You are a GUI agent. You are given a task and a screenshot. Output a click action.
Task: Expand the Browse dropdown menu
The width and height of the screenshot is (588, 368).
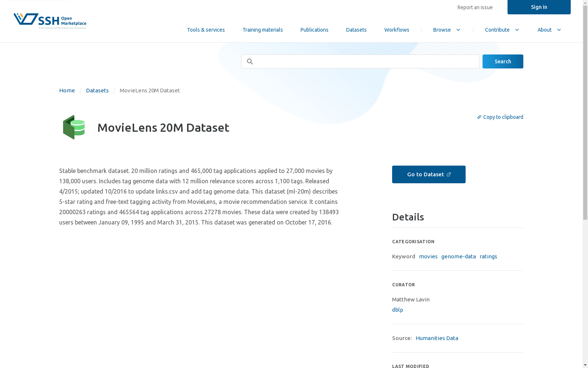[447, 30]
